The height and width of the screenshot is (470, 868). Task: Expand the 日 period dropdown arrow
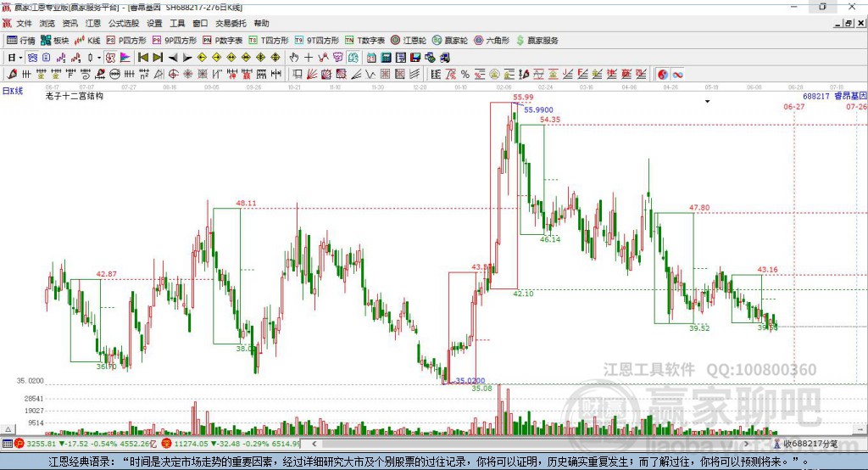pyautogui.click(x=20, y=58)
